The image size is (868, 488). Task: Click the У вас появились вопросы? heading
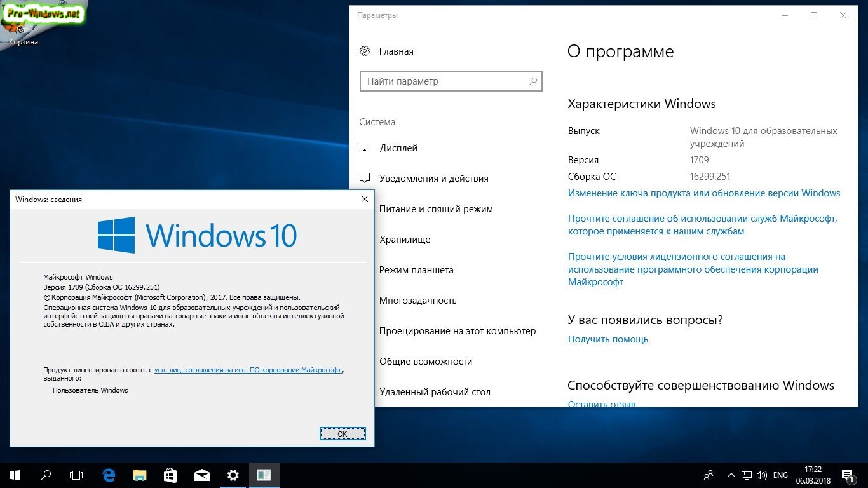(x=646, y=320)
